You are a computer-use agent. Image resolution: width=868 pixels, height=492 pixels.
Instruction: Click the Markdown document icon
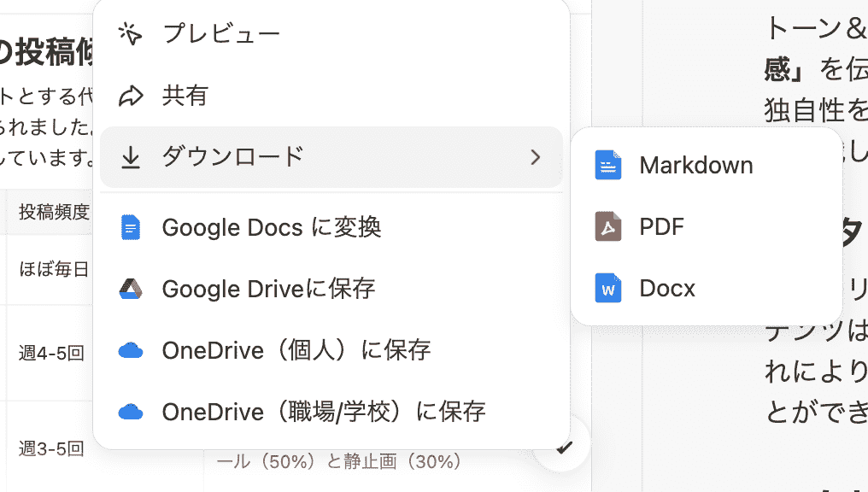607,165
